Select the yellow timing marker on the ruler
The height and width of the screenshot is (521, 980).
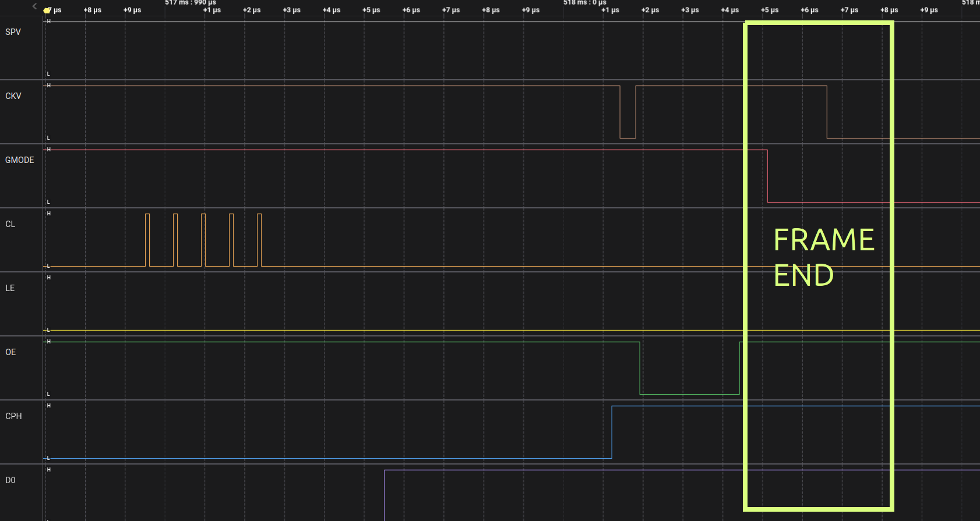click(47, 10)
